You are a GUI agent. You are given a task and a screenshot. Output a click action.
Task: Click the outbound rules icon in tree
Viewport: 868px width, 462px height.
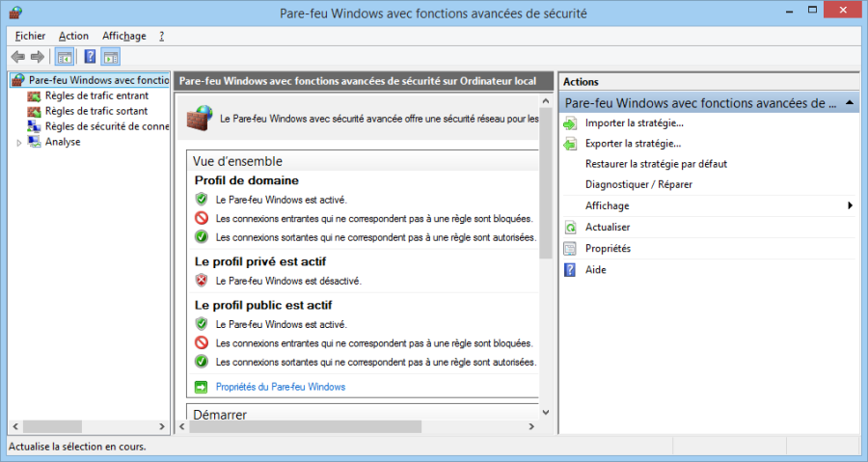point(35,111)
